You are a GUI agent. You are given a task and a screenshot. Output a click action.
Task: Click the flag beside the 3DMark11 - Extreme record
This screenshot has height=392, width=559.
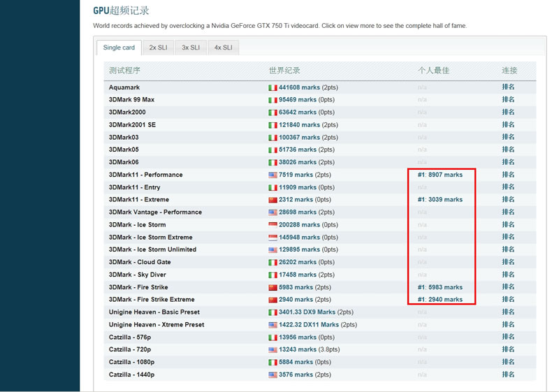pos(273,200)
